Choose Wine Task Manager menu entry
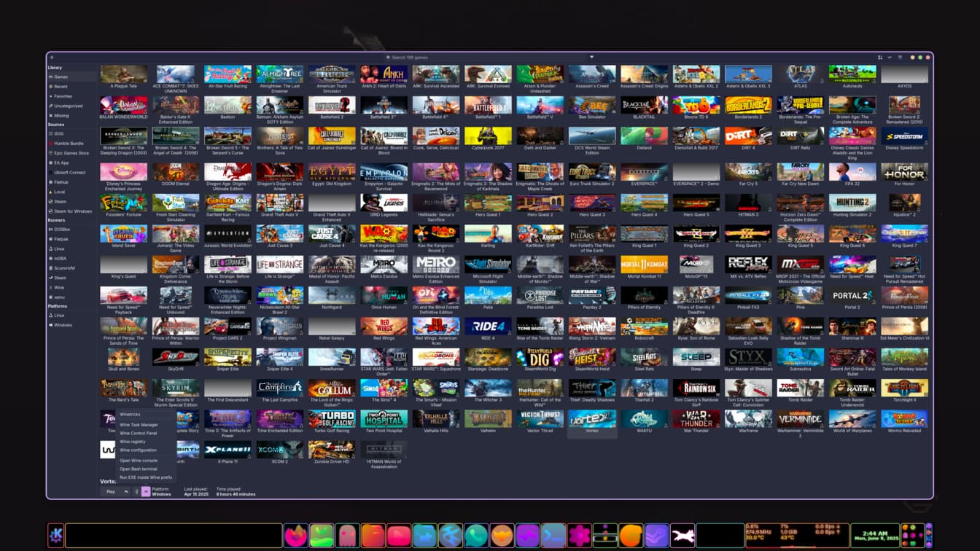This screenshot has width=980, height=551. 146,424
